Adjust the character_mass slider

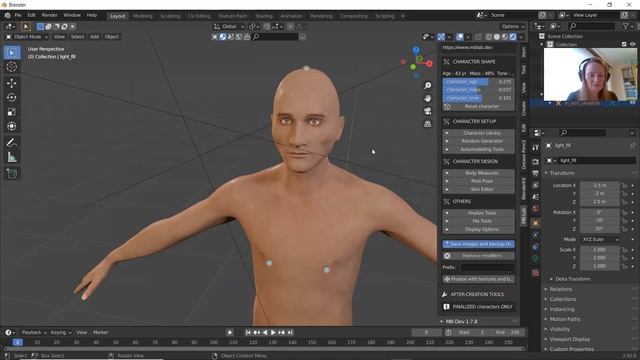pyautogui.click(x=478, y=90)
